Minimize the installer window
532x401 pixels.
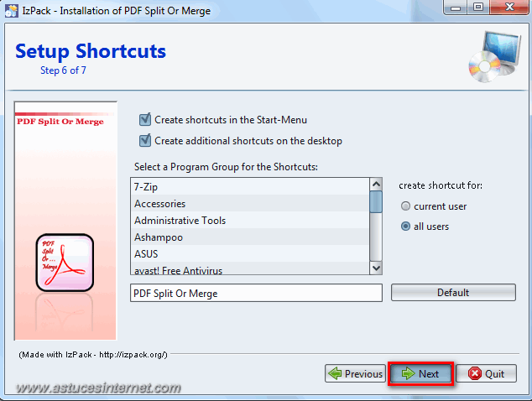(456, 7)
